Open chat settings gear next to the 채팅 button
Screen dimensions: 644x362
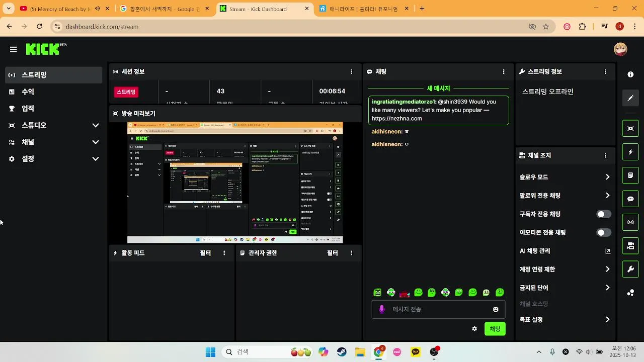(474, 329)
